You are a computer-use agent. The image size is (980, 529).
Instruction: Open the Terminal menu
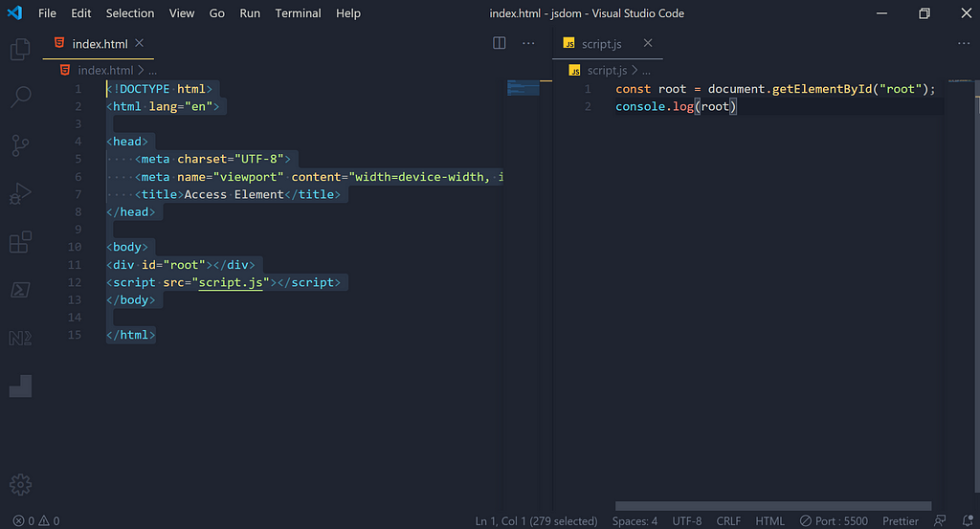[299, 13]
